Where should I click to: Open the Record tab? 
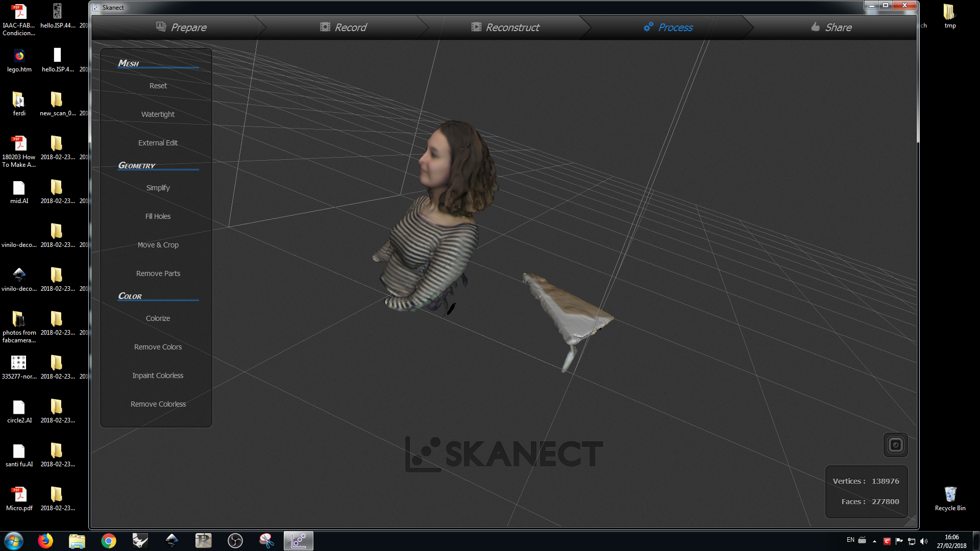343,27
